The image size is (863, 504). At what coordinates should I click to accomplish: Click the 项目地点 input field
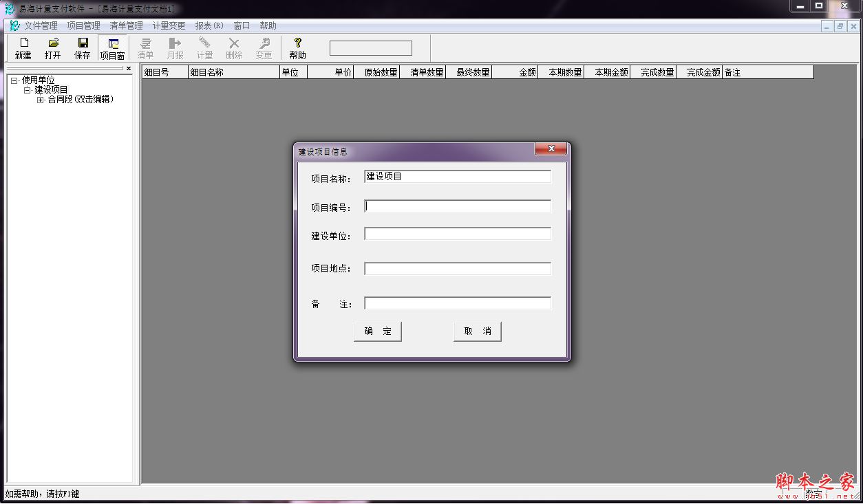458,268
